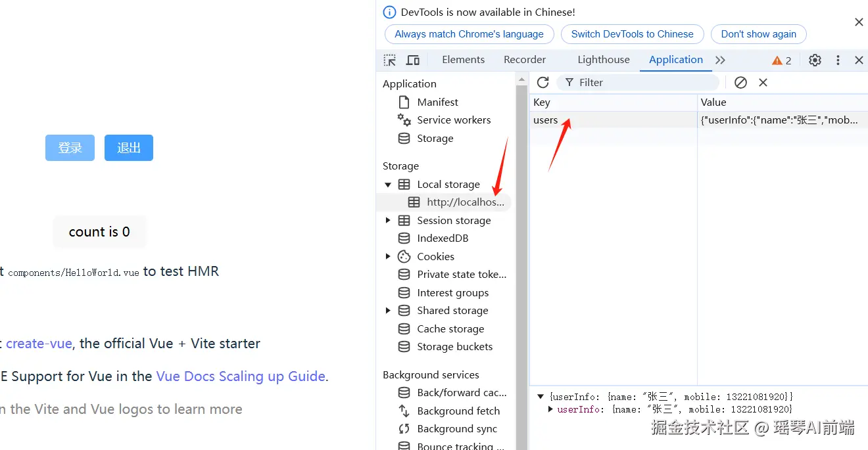868x450 pixels.
Task: Delete selected entry with X icon in the table toolbar
Action: (763, 82)
